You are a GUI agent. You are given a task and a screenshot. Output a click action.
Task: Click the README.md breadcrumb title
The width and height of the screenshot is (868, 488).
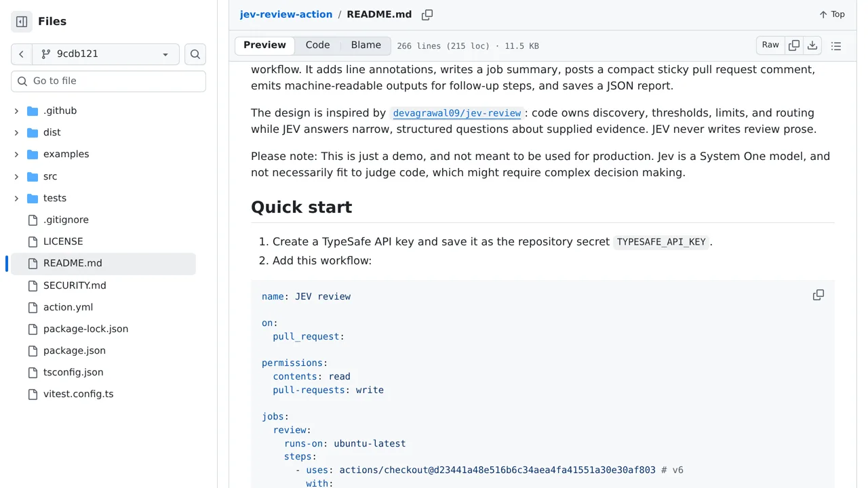coord(379,14)
